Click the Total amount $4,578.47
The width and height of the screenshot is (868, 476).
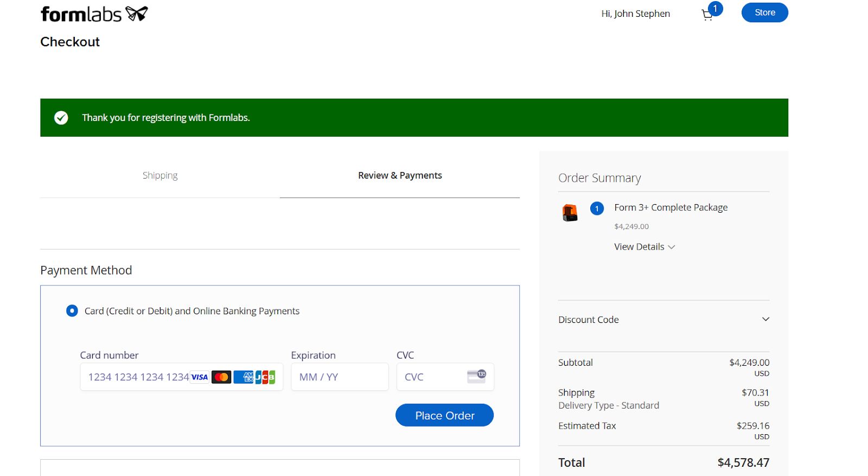pos(743,462)
